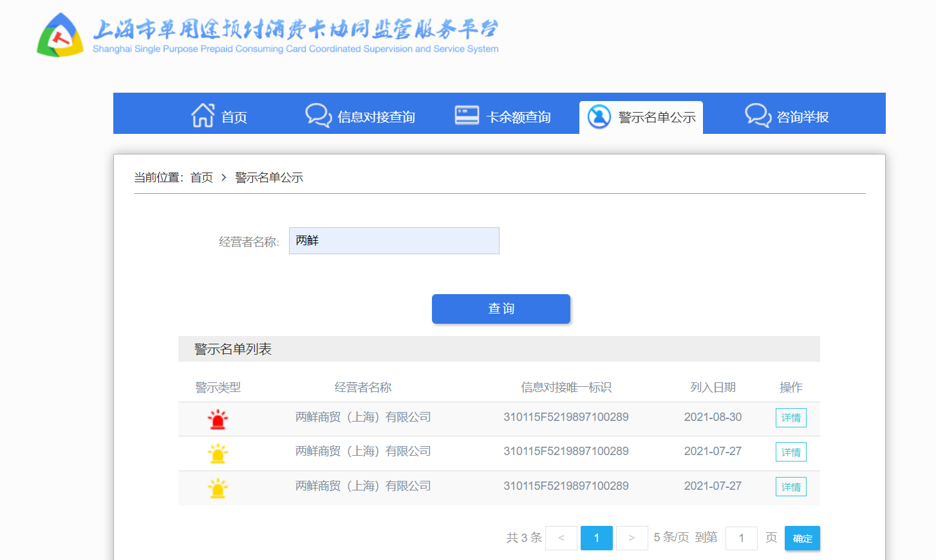This screenshot has width=936, height=560.
Task: Click company name in second table row
Action: pyautogui.click(x=363, y=451)
